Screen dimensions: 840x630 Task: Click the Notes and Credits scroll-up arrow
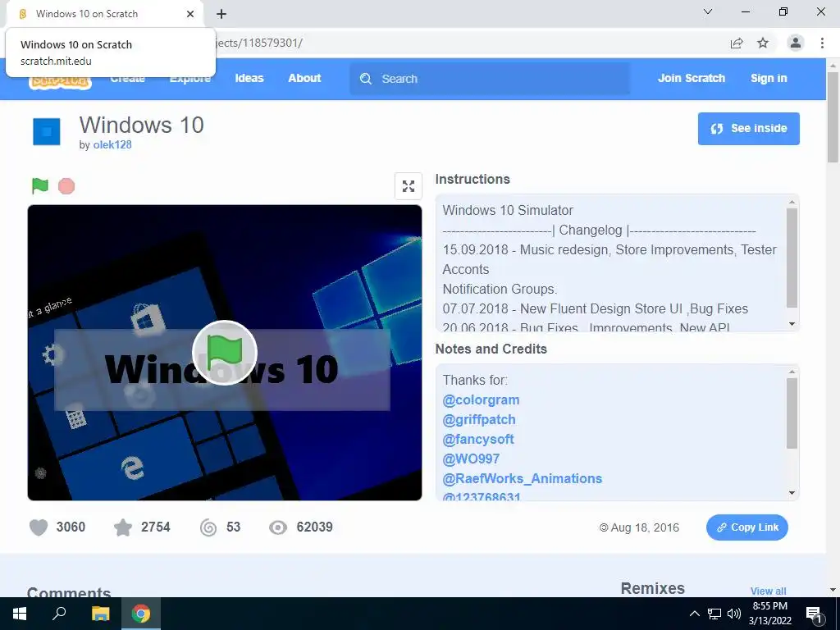[x=792, y=372]
